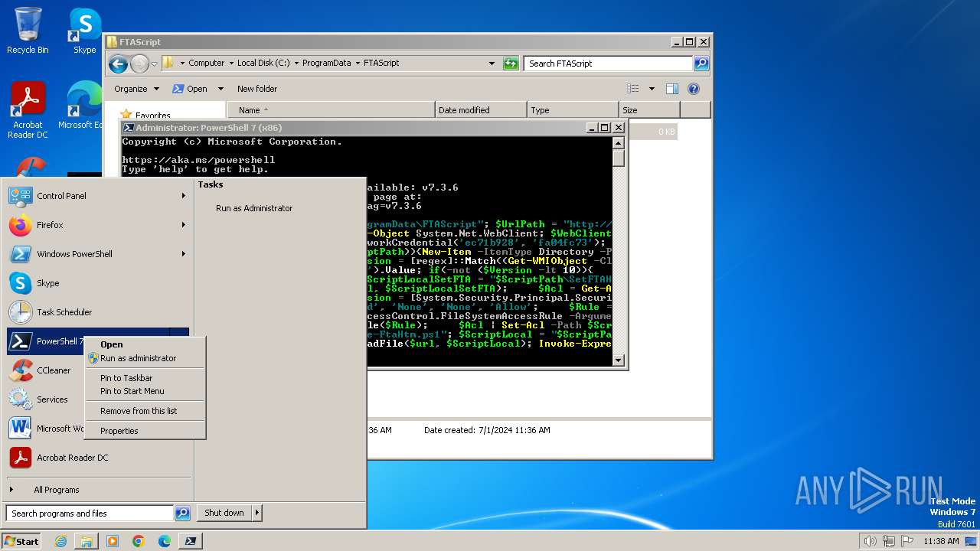Expand the Windows PowerShell jump list arrow
Screen dimensions: 980x551
184,254
